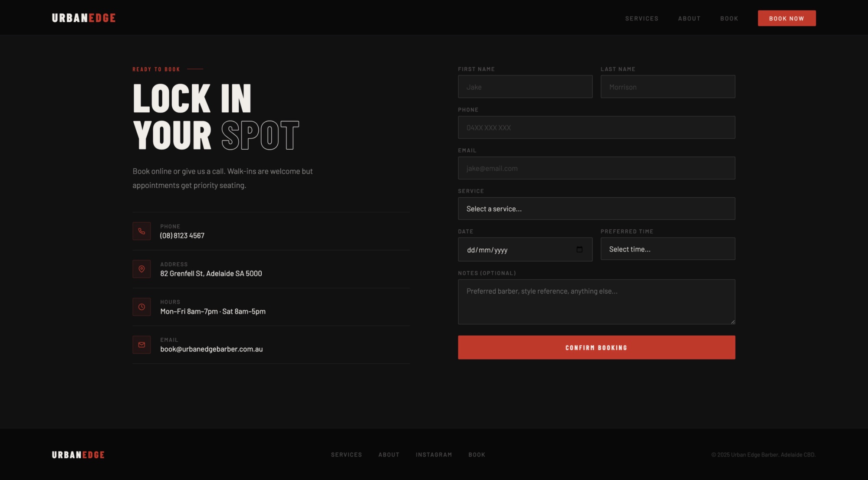Click the phone handset icon
This screenshot has height=480, width=868.
[x=141, y=231]
